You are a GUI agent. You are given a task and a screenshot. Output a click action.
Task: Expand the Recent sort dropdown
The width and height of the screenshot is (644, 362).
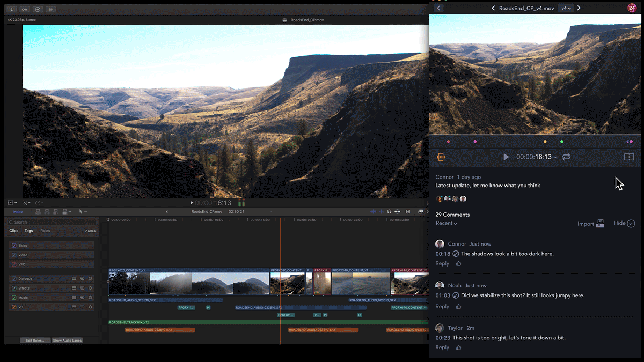pyautogui.click(x=447, y=223)
